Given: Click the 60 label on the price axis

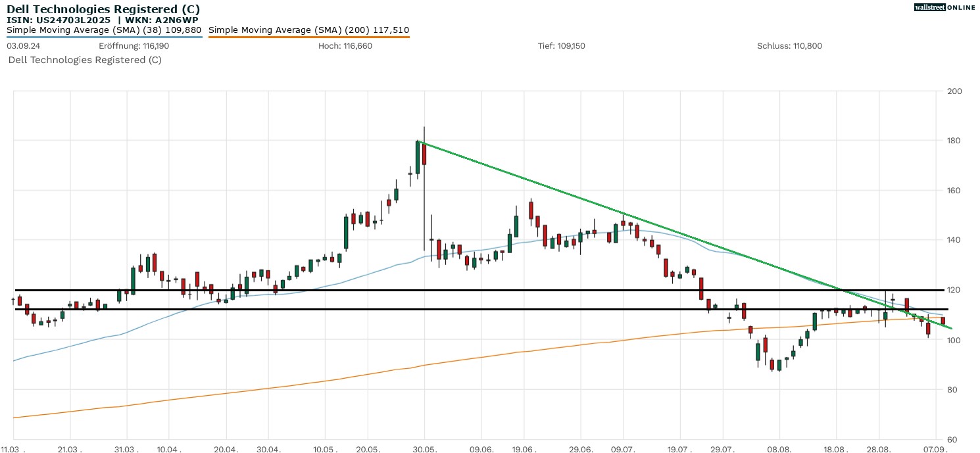Looking at the screenshot, I should [951, 439].
